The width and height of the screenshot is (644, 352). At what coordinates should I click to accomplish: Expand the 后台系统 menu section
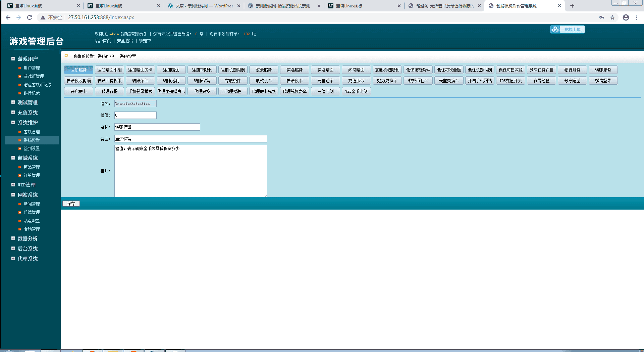13,249
